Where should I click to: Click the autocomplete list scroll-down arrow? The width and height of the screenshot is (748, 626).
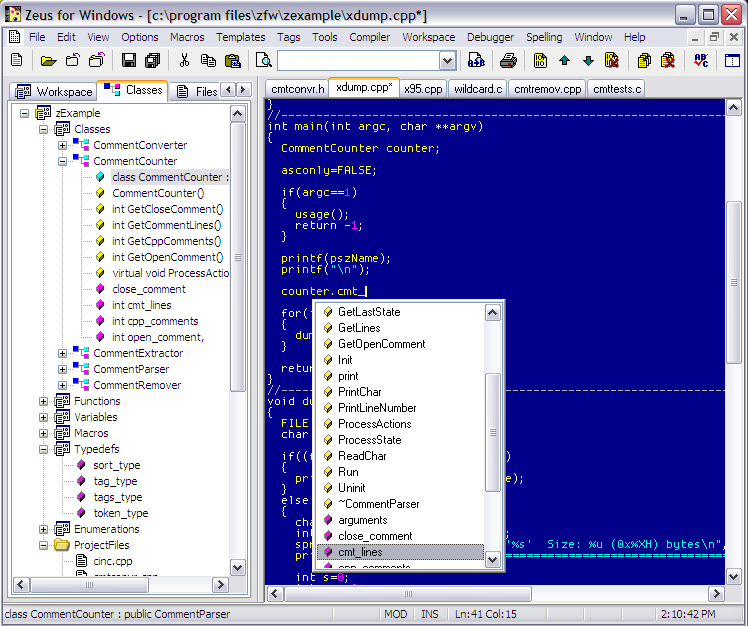pos(492,559)
